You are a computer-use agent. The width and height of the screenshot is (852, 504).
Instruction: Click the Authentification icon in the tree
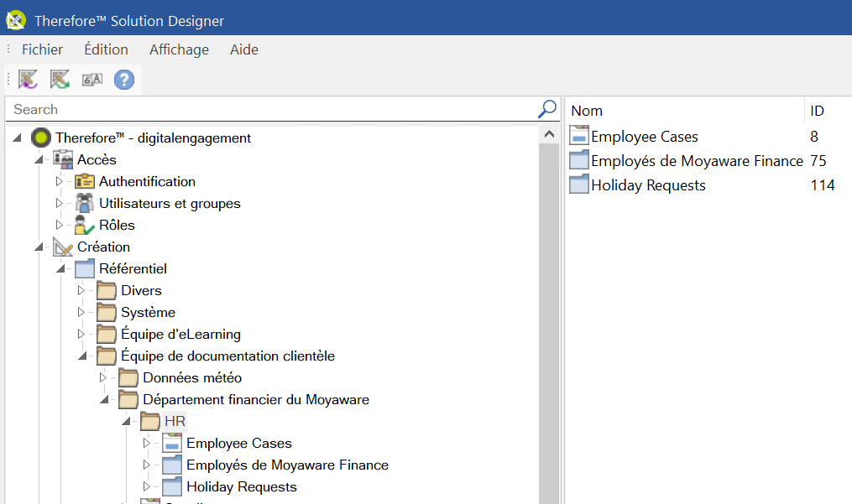coord(85,181)
